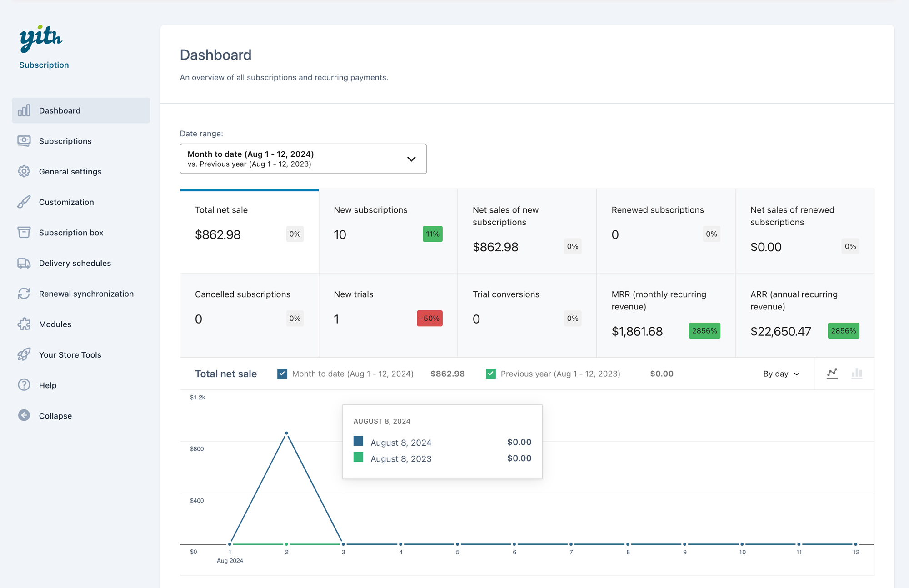Click the Customization brush icon
Image resolution: width=909 pixels, height=588 pixels.
click(x=24, y=202)
